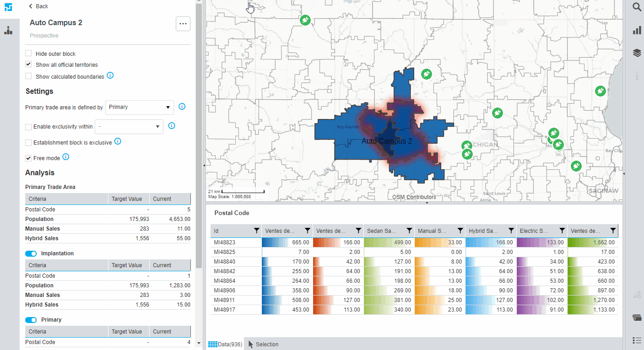Image resolution: width=644 pixels, height=350 pixels.
Task: Open the hierarchy chart icon in left rail
Action: pyautogui.click(x=8, y=31)
